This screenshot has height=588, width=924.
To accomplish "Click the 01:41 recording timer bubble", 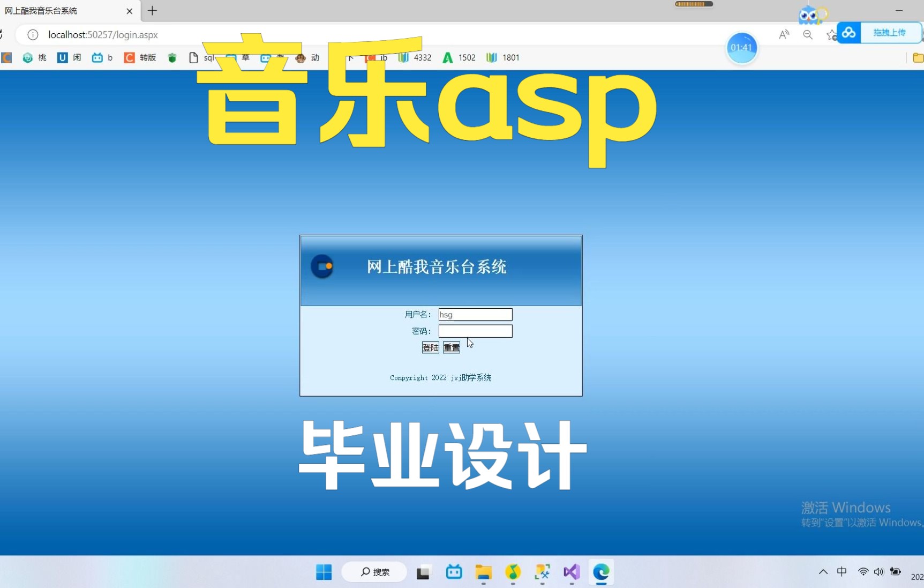I will click(741, 48).
